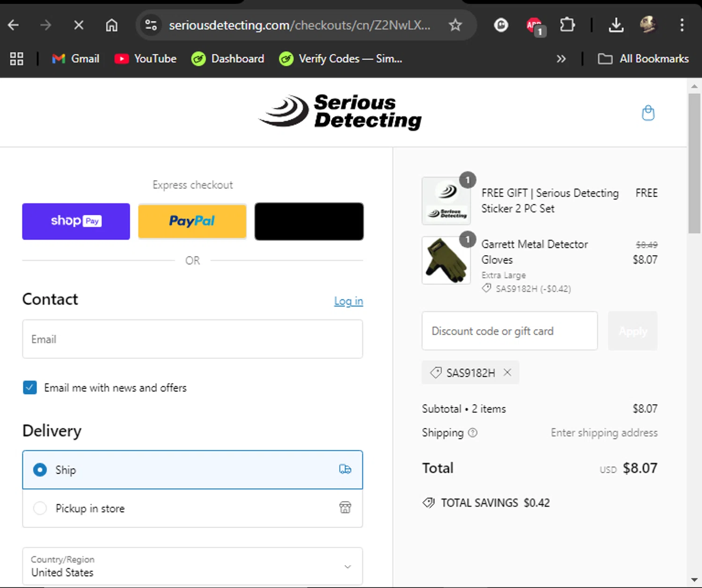The height and width of the screenshot is (588, 702).
Task: Click the Log in link
Action: [349, 301]
